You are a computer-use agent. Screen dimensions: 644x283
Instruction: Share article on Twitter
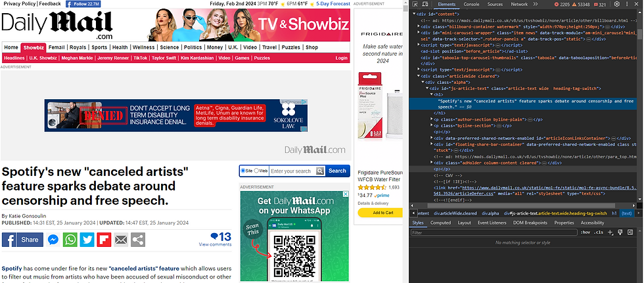pos(87,240)
